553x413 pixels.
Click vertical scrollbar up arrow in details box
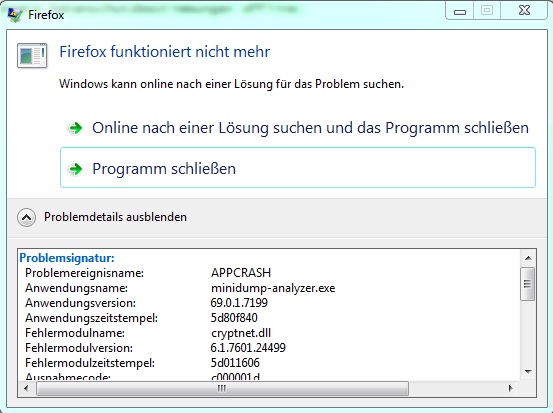pyautogui.click(x=528, y=258)
